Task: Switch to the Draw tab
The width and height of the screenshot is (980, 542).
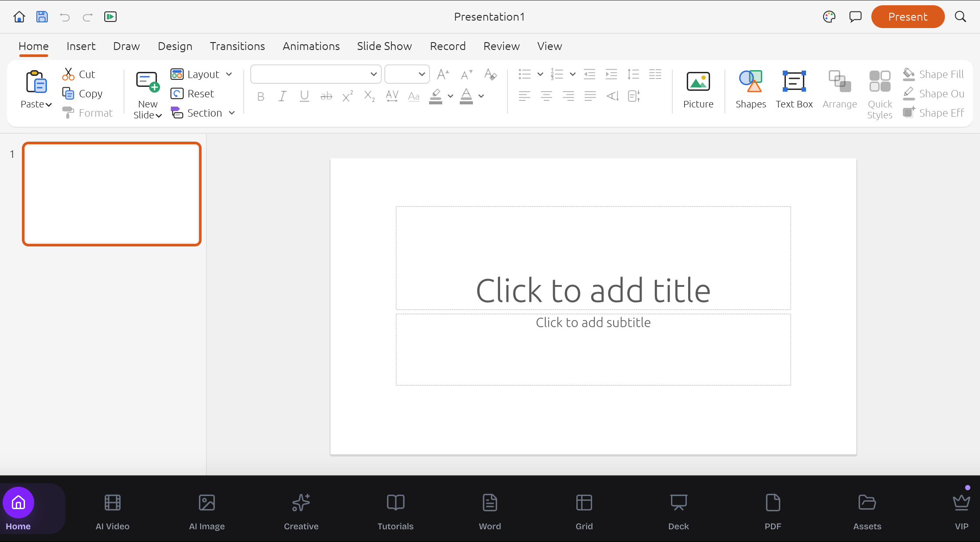Action: 126,46
